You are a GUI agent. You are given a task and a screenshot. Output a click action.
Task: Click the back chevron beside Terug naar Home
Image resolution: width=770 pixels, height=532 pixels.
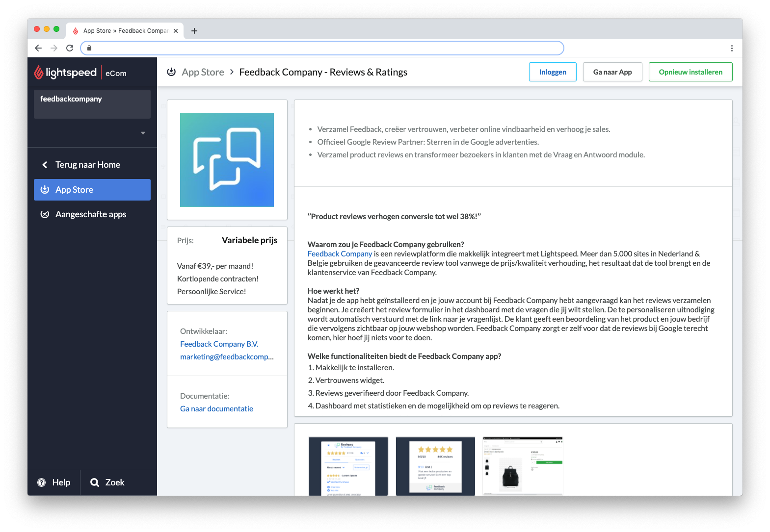45,165
